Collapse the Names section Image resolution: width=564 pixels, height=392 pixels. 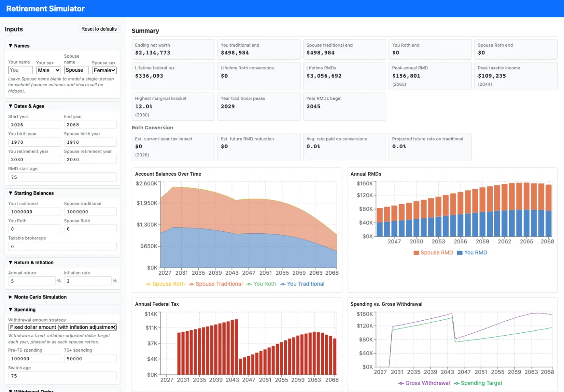pos(62,46)
